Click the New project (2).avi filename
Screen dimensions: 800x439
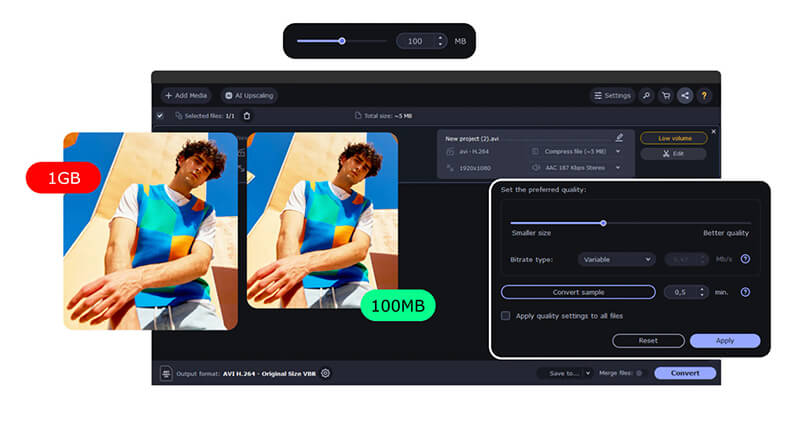[472, 138]
